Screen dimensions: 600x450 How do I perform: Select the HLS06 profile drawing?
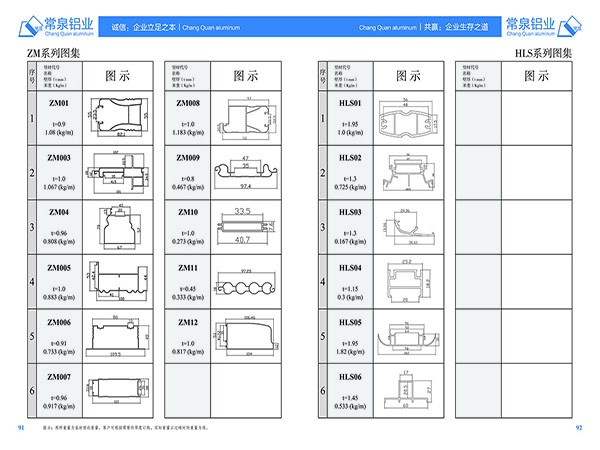pos(408,390)
